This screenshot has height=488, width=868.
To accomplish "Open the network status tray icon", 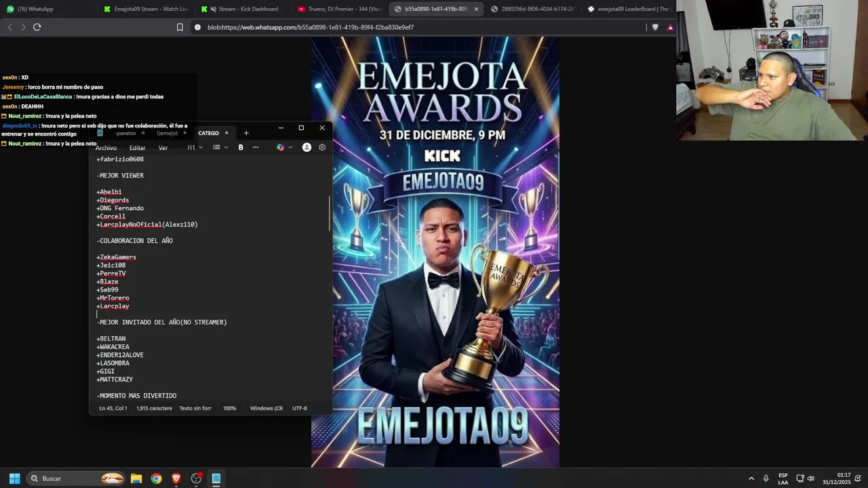I will 800,479.
